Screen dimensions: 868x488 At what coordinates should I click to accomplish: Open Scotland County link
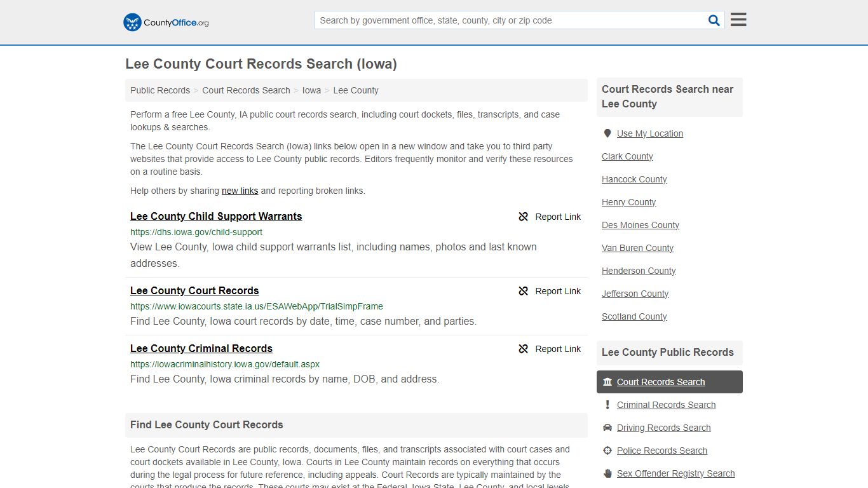[634, 316]
